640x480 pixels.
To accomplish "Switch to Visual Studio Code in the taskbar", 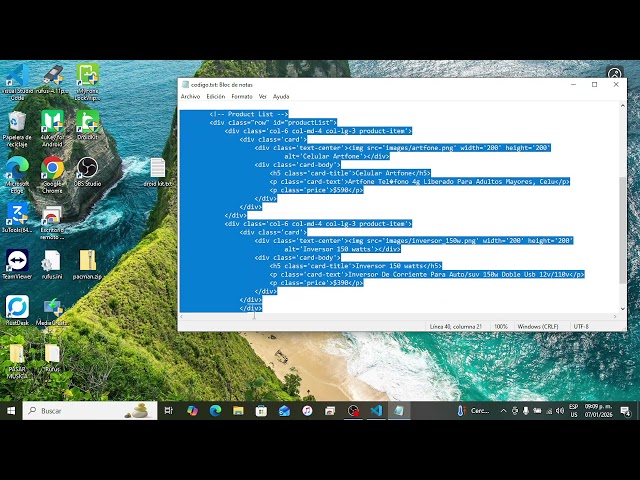I will (376, 411).
